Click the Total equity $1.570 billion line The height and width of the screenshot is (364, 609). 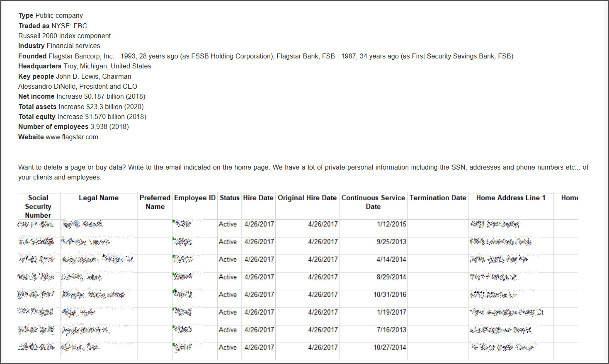(x=82, y=116)
